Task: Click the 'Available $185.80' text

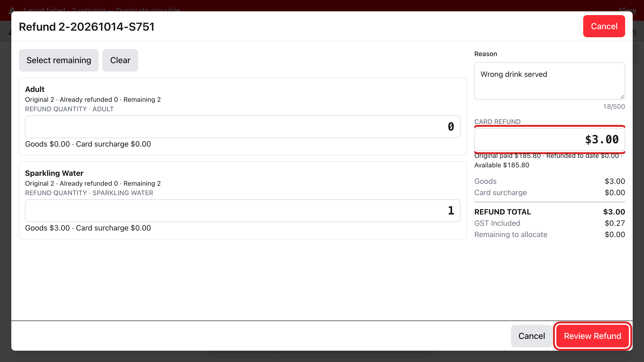Action: pyautogui.click(x=502, y=165)
